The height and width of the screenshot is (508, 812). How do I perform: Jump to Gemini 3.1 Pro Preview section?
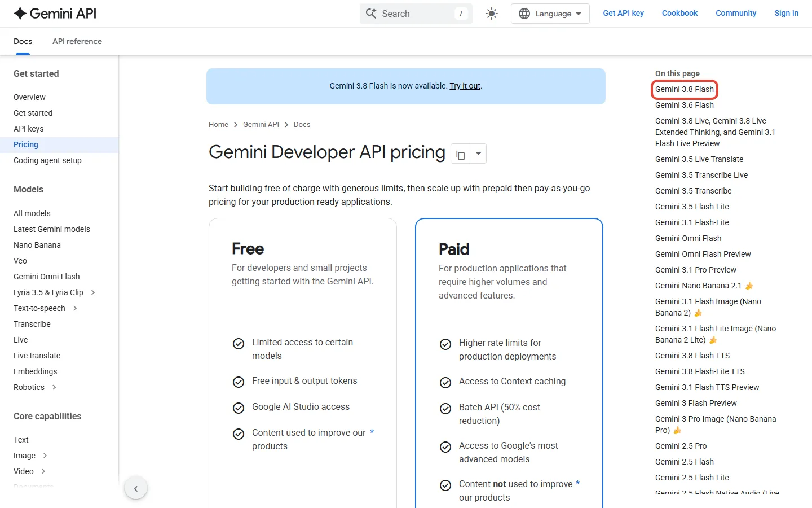coord(696,270)
